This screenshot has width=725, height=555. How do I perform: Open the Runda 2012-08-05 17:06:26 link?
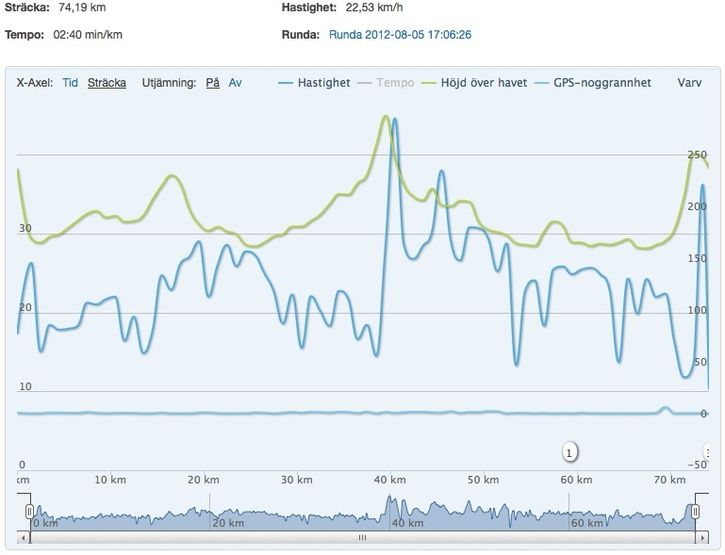tap(400, 34)
